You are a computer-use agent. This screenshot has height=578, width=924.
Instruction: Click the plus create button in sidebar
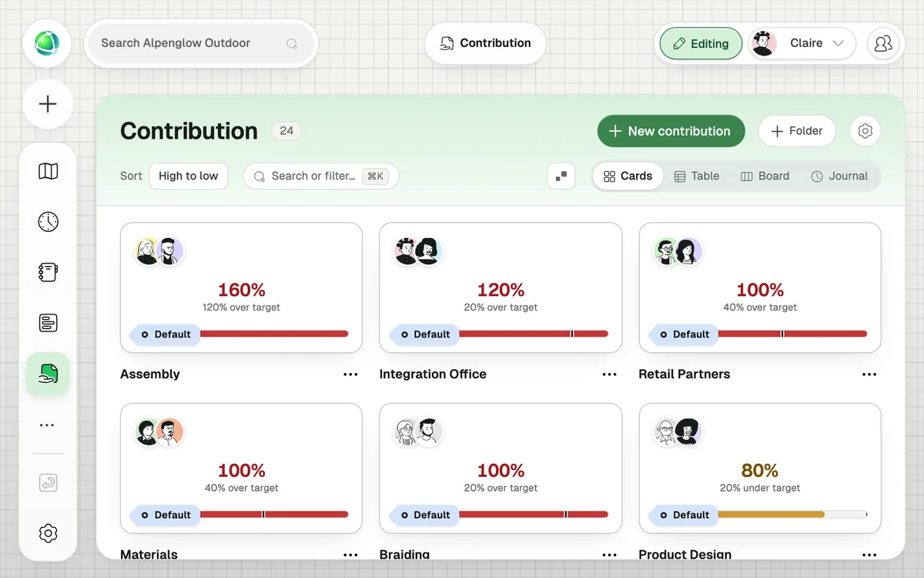coord(48,104)
